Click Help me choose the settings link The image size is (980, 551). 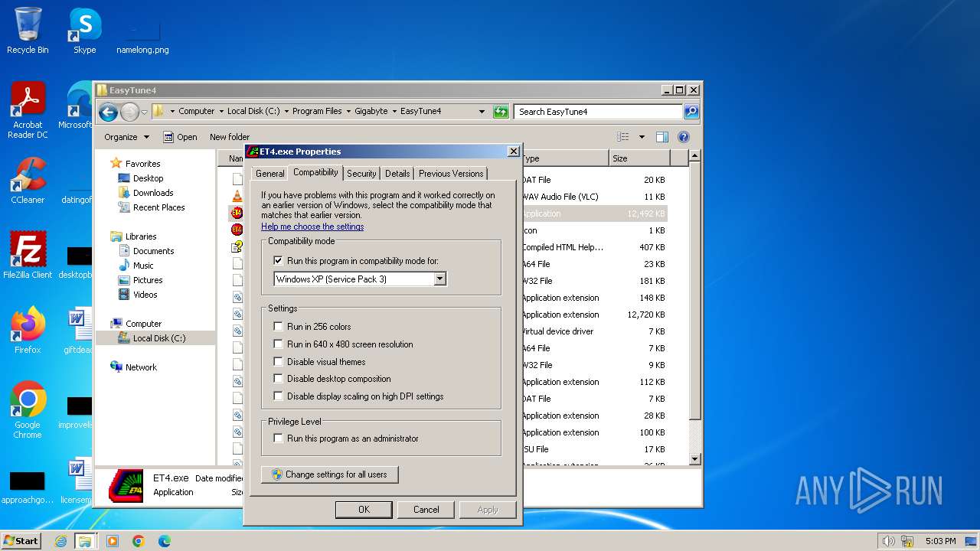click(312, 227)
